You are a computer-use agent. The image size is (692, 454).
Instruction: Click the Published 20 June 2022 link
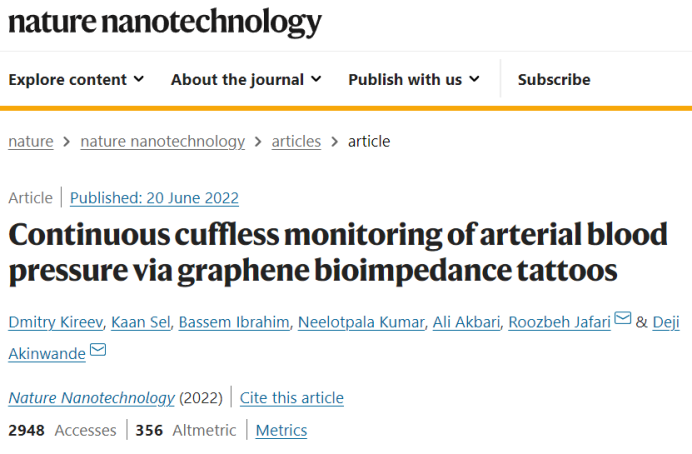tap(154, 198)
